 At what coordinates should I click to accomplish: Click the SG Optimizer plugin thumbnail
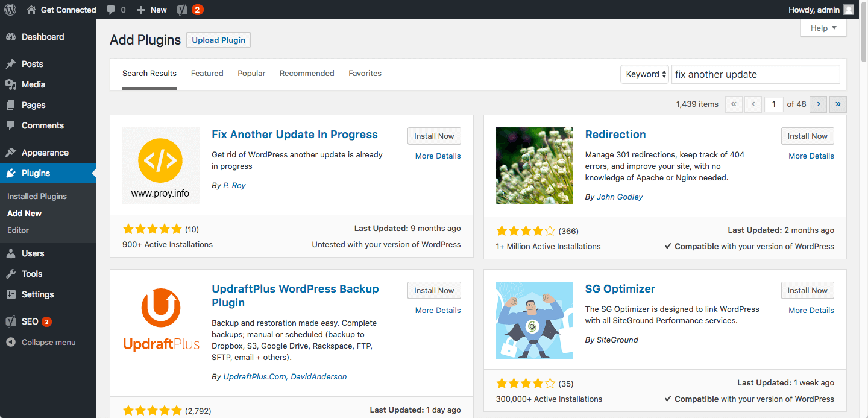tap(535, 320)
